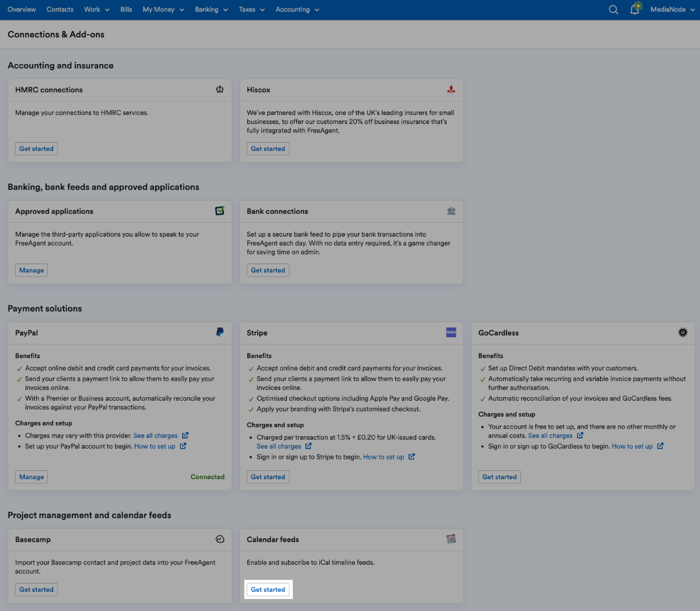Click 'Manage your connections to HMRC services' text
Screen dimensions: 700x611
click(x=81, y=113)
